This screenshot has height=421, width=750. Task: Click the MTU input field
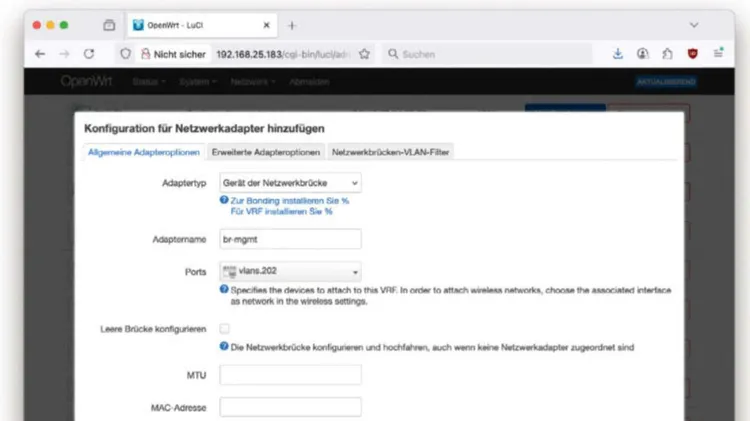click(x=290, y=375)
